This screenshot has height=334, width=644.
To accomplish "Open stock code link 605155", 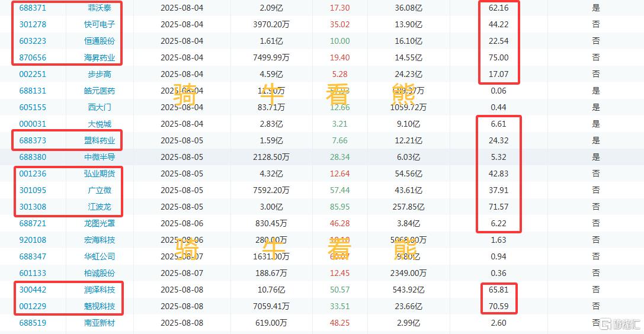I will [33, 107].
